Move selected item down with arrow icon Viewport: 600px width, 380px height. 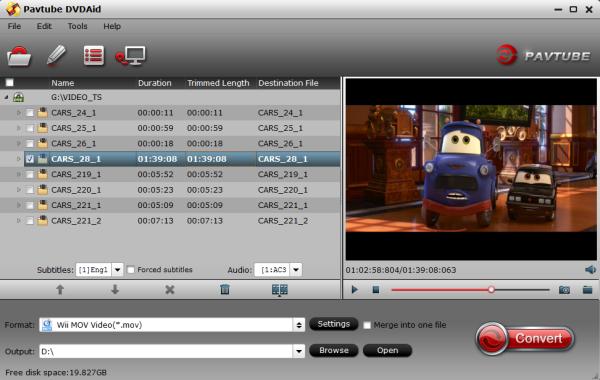pos(115,290)
